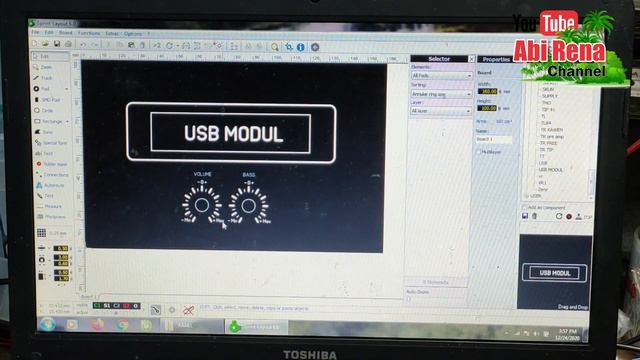Click the grid size icon
640x360 pixels.
[x=42, y=233]
